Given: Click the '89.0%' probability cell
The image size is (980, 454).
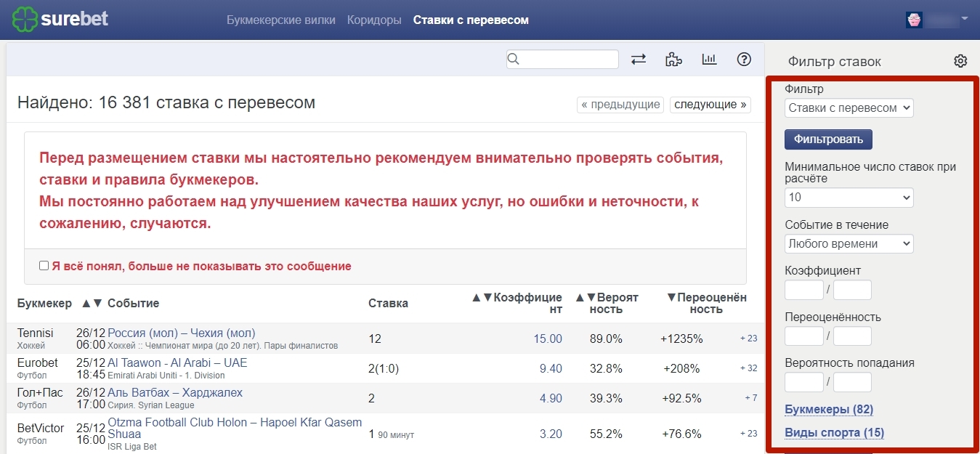Looking at the screenshot, I should point(606,339).
